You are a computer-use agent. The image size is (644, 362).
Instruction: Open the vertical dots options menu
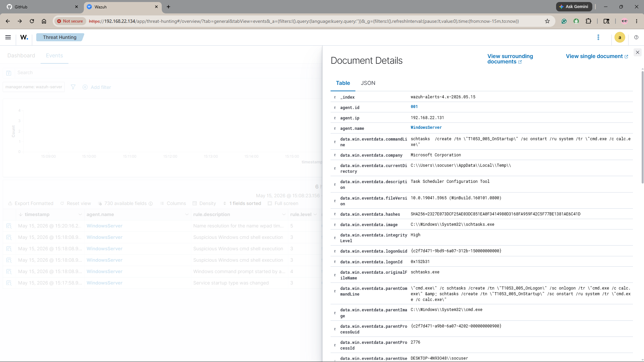click(x=598, y=37)
